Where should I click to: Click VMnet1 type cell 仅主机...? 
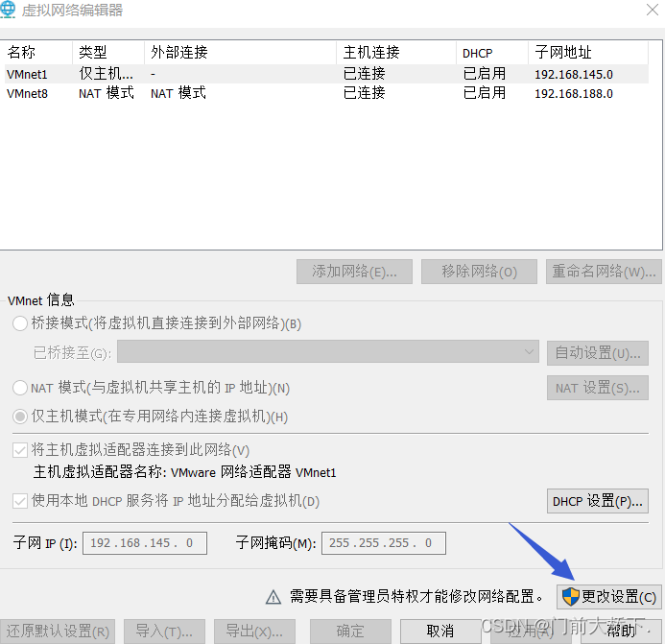coord(106,74)
